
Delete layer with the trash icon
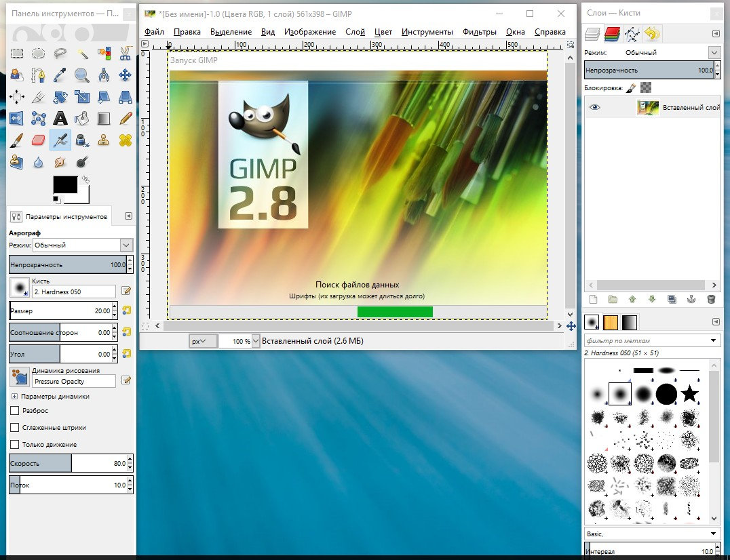point(711,299)
